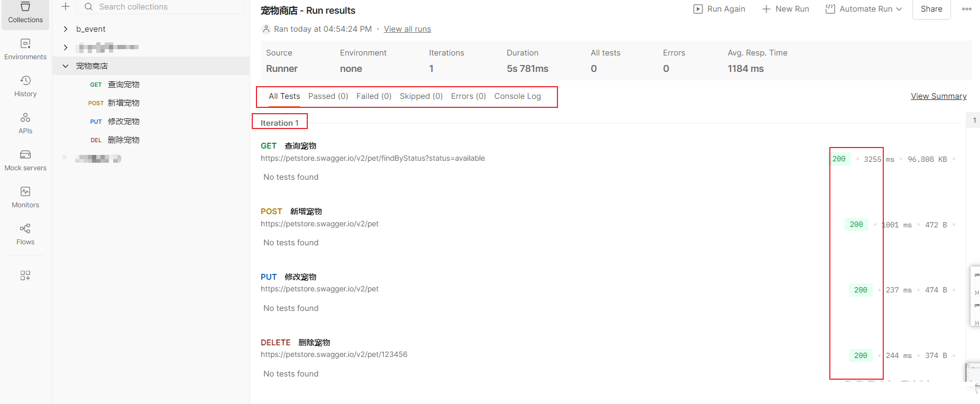The width and height of the screenshot is (980, 404).
Task: Click the Run Again button
Action: (719, 9)
